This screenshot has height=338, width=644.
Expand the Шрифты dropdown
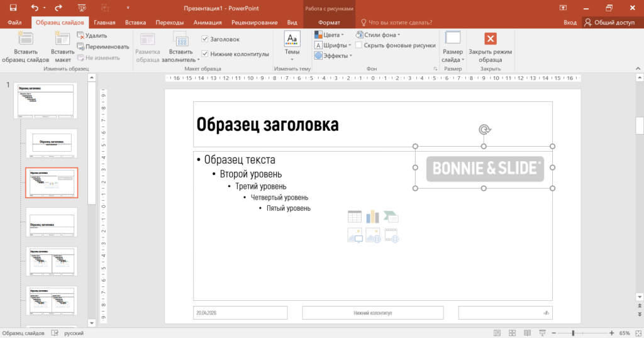(333, 45)
